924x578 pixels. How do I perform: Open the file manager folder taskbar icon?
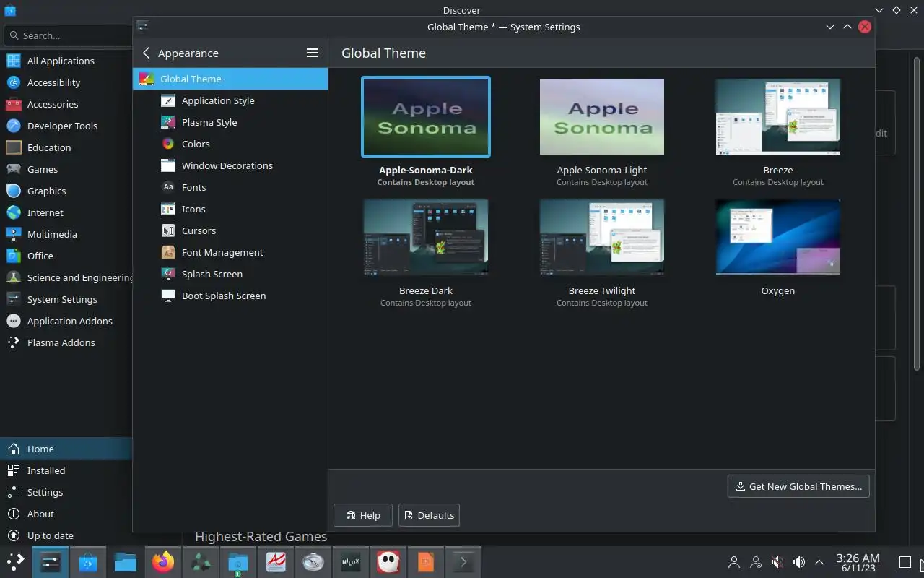coord(126,562)
